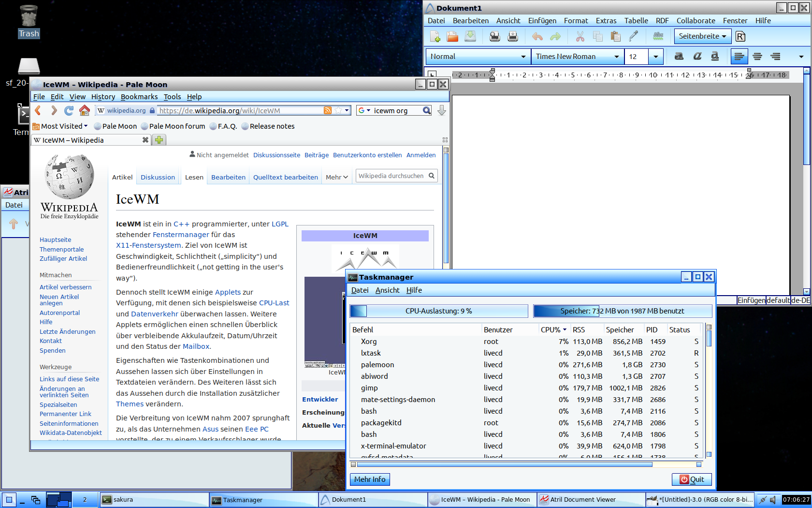
Task: Open the Release notes bookmark
Action: [x=268, y=126]
